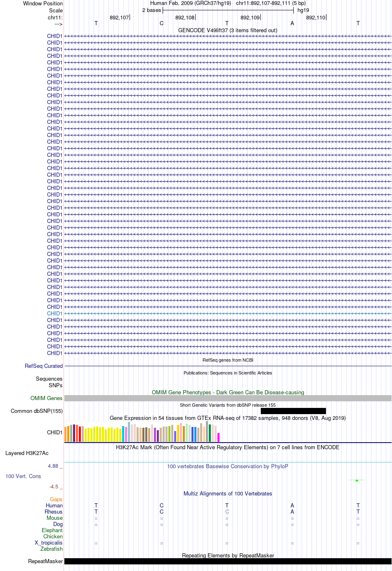This screenshot has height=571, width=392.
Task: Select the Layered H3K27Ac track label
Action: coord(27,453)
